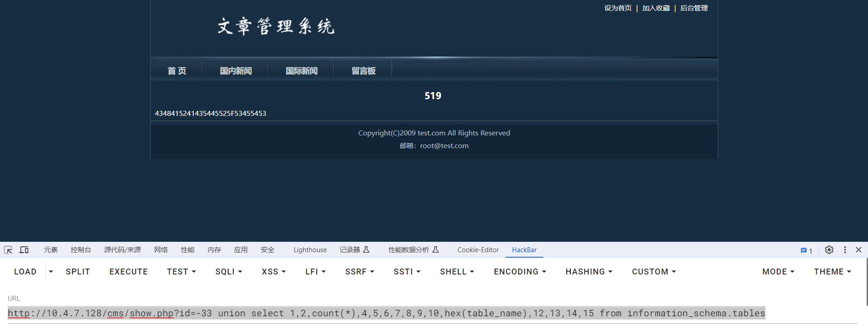
Task: Close the DevTools panel
Action: click(x=858, y=250)
